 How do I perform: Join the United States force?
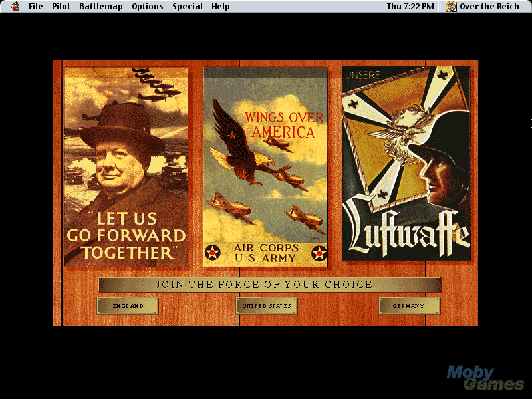coord(267,306)
